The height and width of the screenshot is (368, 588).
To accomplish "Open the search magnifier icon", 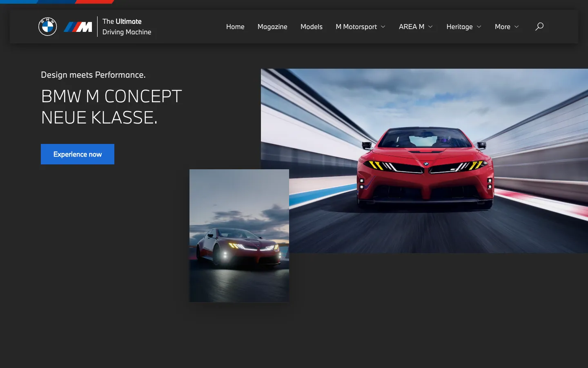I will pyautogui.click(x=539, y=27).
